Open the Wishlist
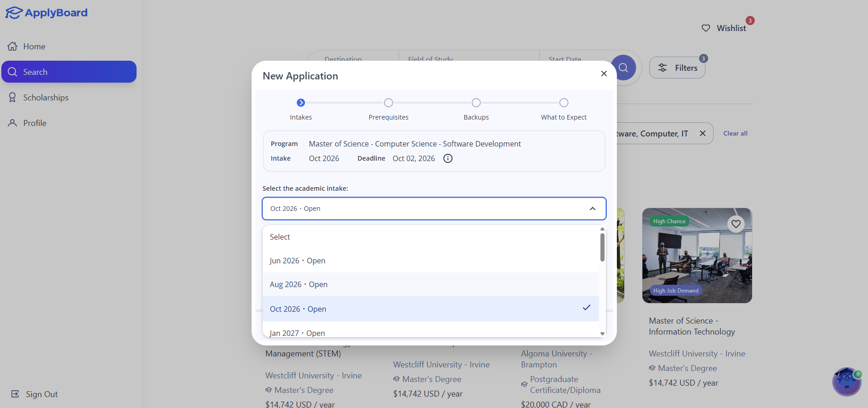 point(724,28)
